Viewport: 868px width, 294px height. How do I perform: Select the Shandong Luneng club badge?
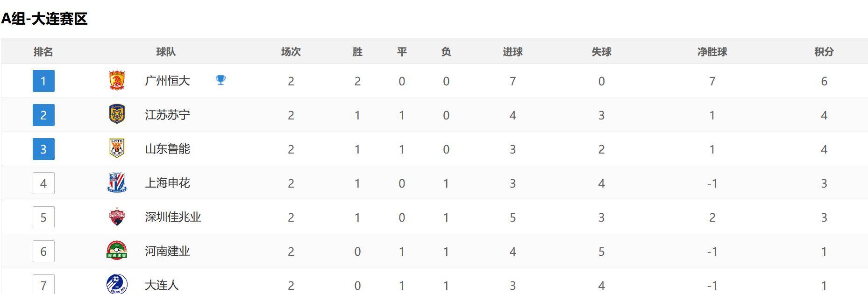click(117, 148)
